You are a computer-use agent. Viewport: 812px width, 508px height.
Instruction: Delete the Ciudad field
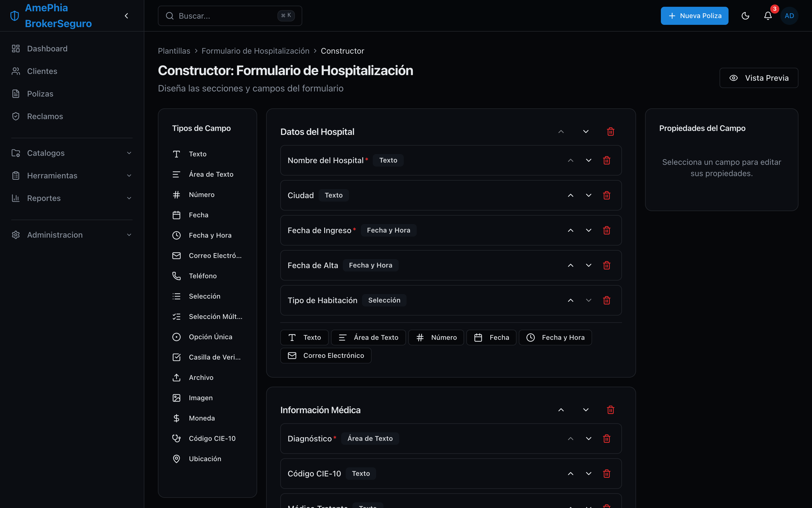pos(606,195)
